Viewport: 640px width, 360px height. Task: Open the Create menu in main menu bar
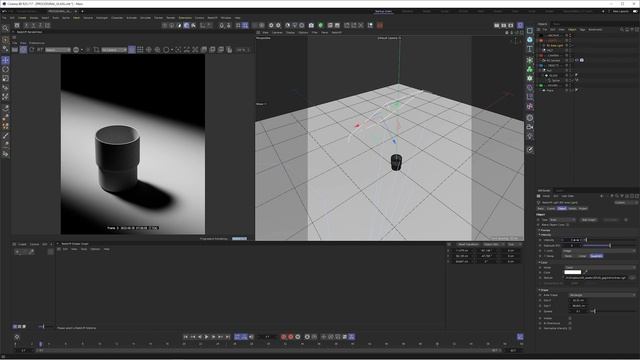22,18
